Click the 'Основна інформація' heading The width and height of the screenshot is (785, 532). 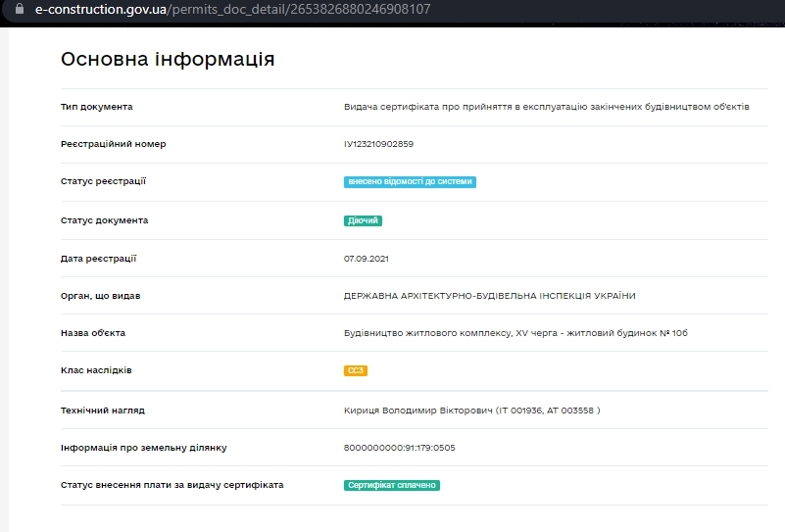tap(168, 59)
